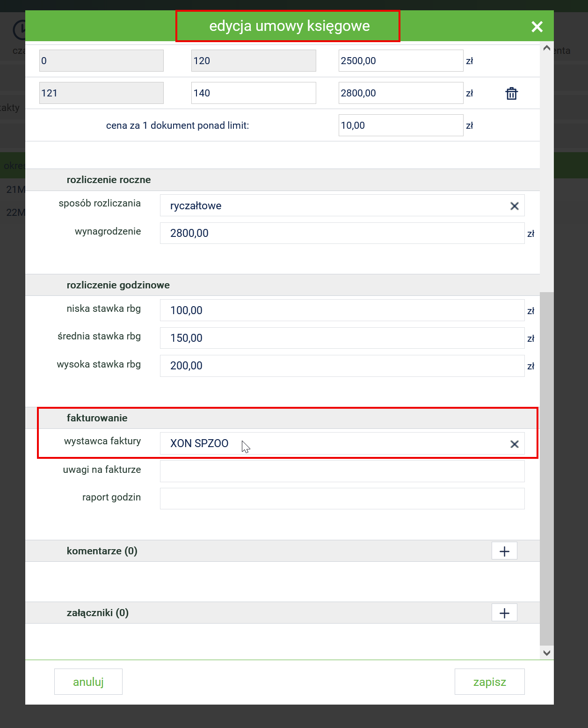Viewport: 588px width, 728px height.
Task: Close the edycja umowy księgowe dialog
Action: [x=537, y=27]
